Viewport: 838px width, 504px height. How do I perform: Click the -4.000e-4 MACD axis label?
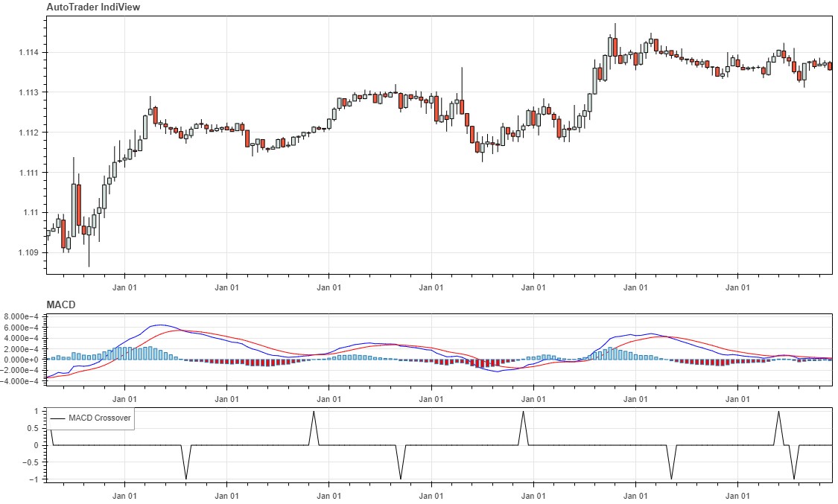21,381
